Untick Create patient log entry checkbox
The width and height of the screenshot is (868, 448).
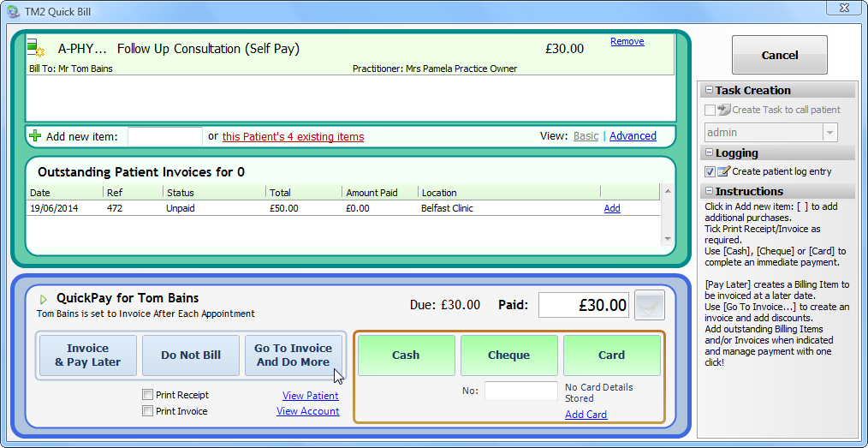710,171
